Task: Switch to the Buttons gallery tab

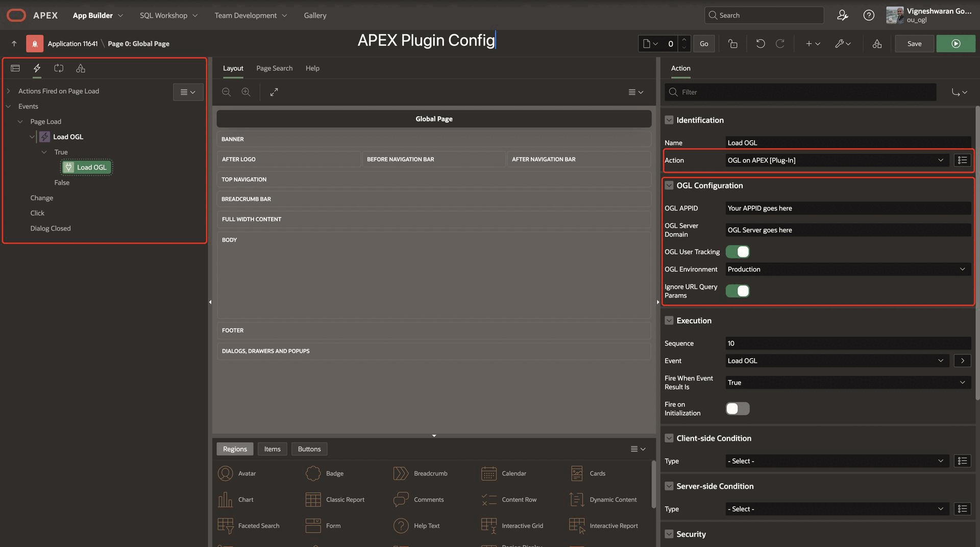Action: 309,449
